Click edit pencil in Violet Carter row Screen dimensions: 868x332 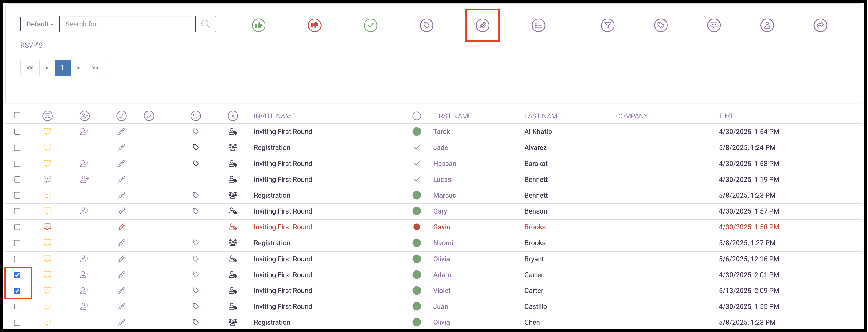[x=122, y=291]
